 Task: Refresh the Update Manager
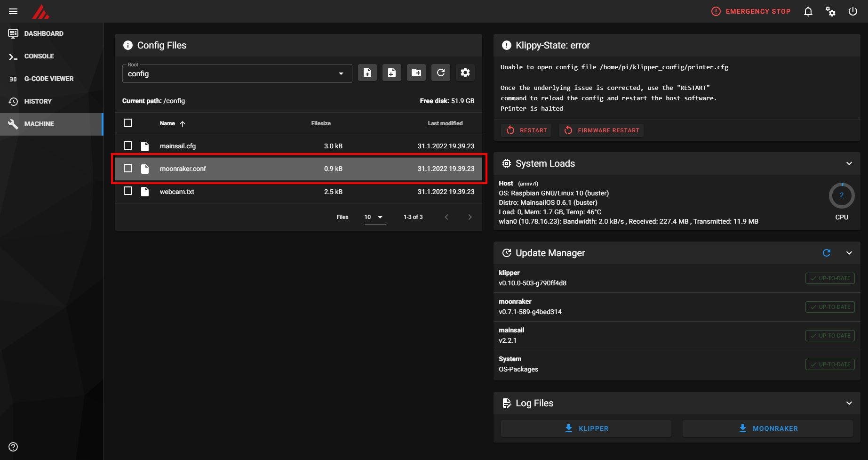click(x=826, y=253)
